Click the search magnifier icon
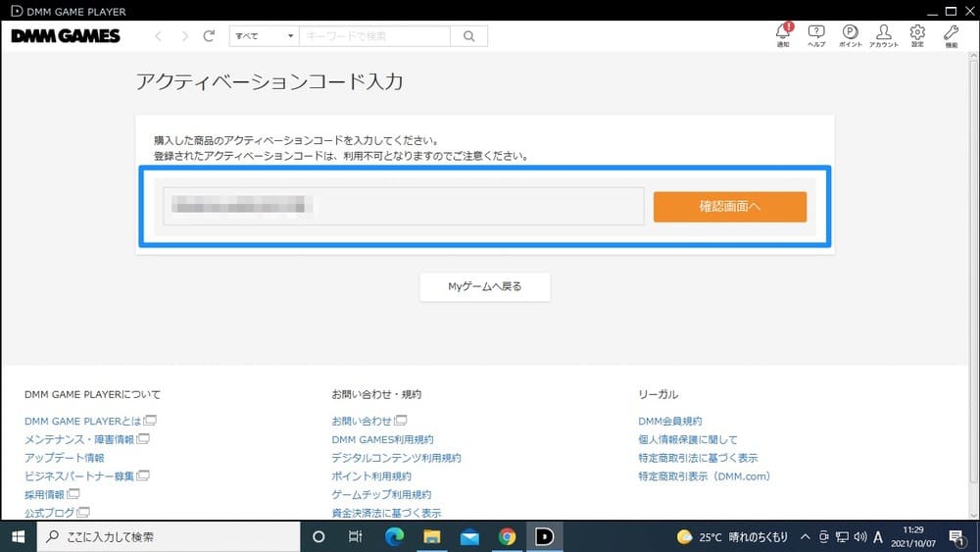 (468, 36)
